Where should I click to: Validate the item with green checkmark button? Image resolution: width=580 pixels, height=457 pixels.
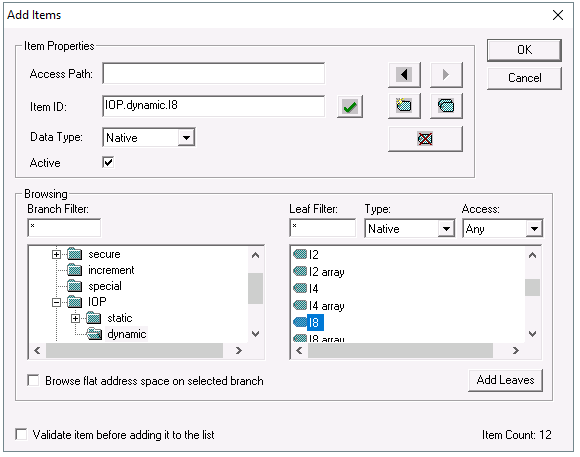350,107
